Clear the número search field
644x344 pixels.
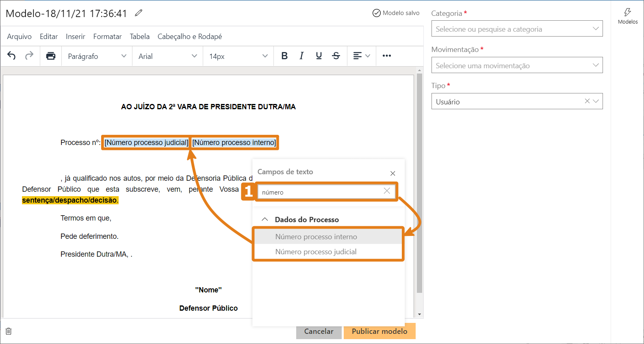pyautogui.click(x=387, y=191)
